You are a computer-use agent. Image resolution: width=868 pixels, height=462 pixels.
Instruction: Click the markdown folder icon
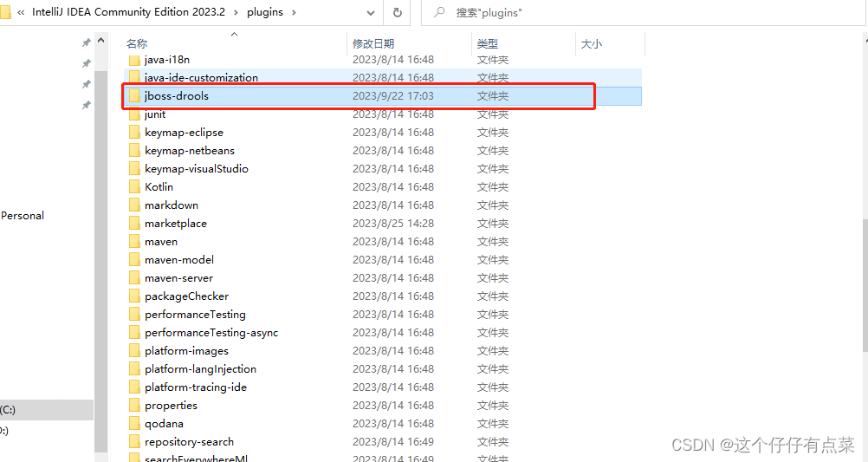click(x=134, y=205)
